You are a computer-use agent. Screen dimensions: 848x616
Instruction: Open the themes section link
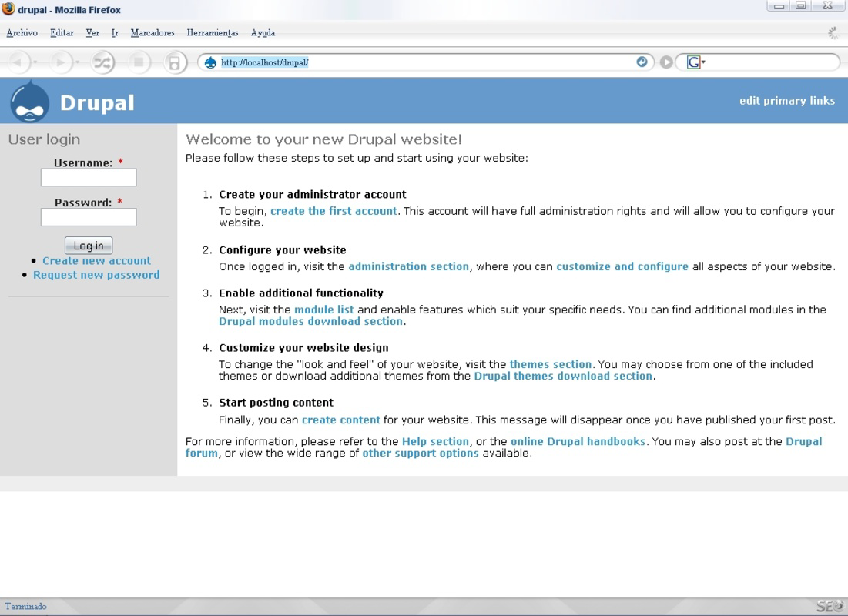click(551, 364)
